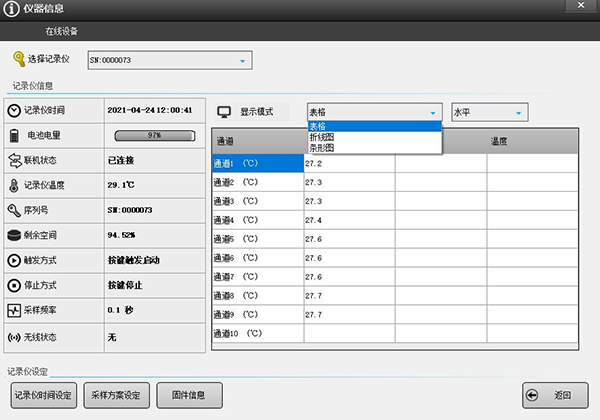Click the back arrow icon on 返回 button
600x420 pixels.
532,395
